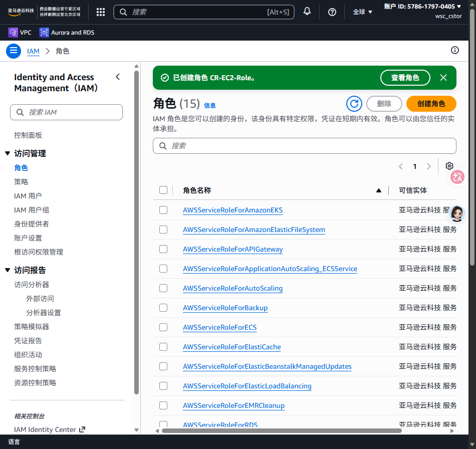The image size is (476, 449).
Task: Open the Aurora and RDS shortcut
Action: pos(67,33)
